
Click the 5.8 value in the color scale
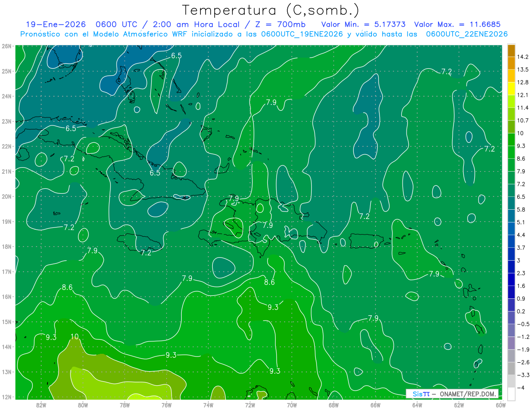click(x=521, y=209)
